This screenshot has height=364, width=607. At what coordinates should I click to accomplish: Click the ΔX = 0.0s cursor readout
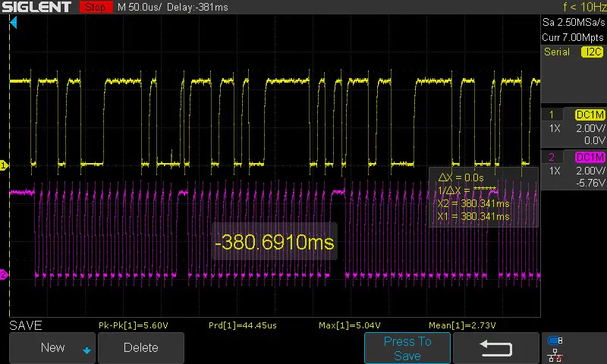[x=461, y=177]
